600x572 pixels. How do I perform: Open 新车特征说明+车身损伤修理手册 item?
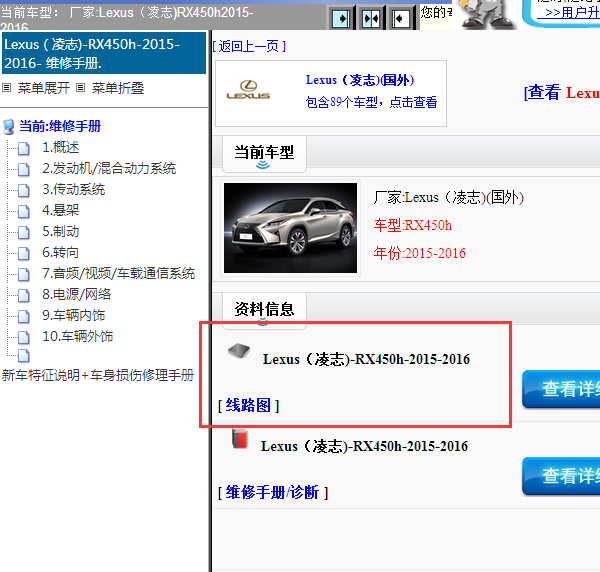(x=98, y=375)
